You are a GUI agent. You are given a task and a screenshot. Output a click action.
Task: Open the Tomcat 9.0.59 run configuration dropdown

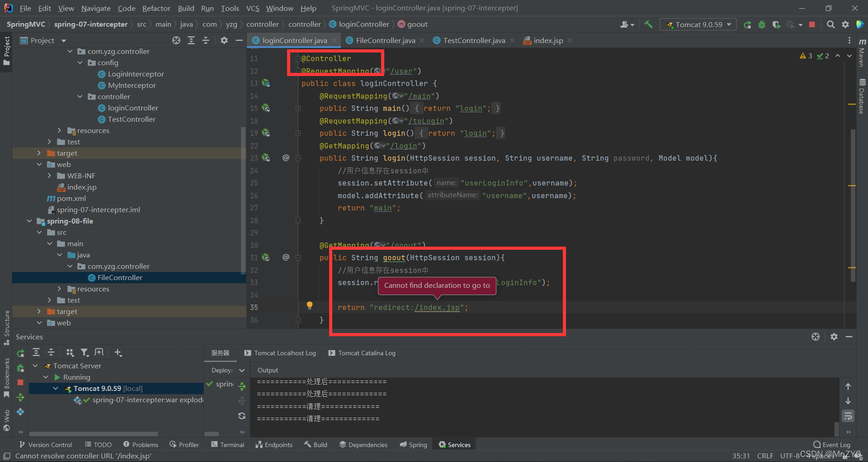[x=698, y=24]
